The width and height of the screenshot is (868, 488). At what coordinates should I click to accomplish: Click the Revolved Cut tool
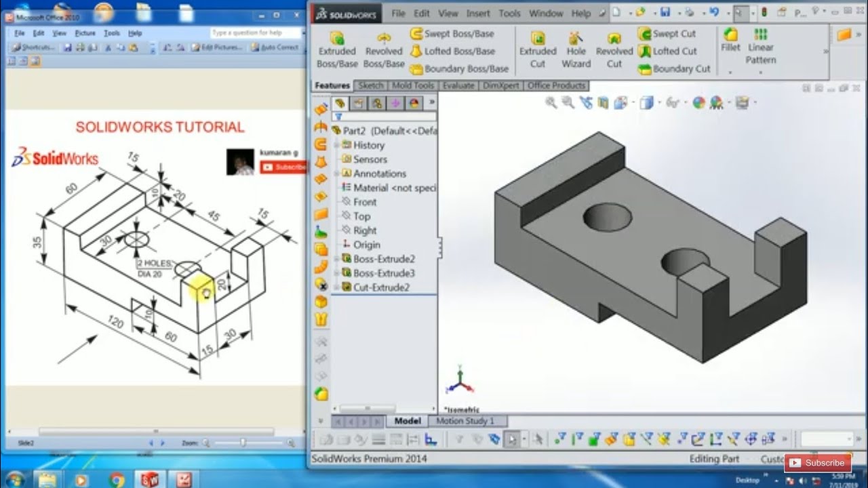(x=614, y=50)
